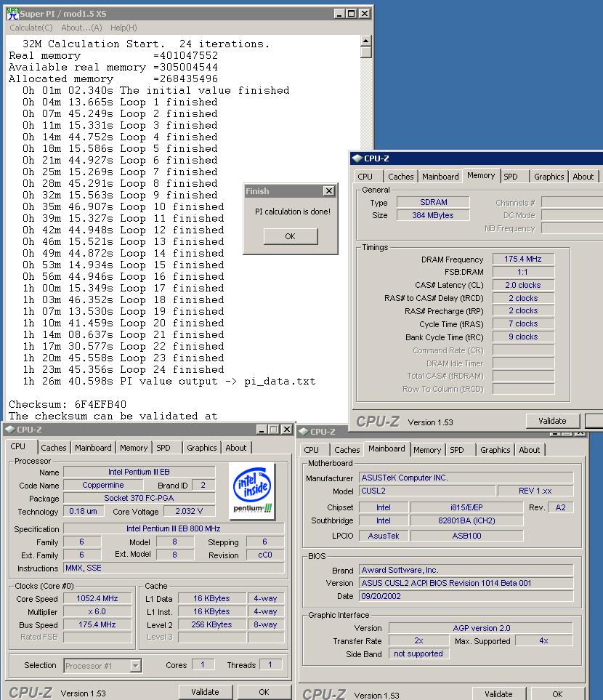Viewport: 603px width, 700px height.
Task: Click OK in the CPU window
Action: [264, 692]
